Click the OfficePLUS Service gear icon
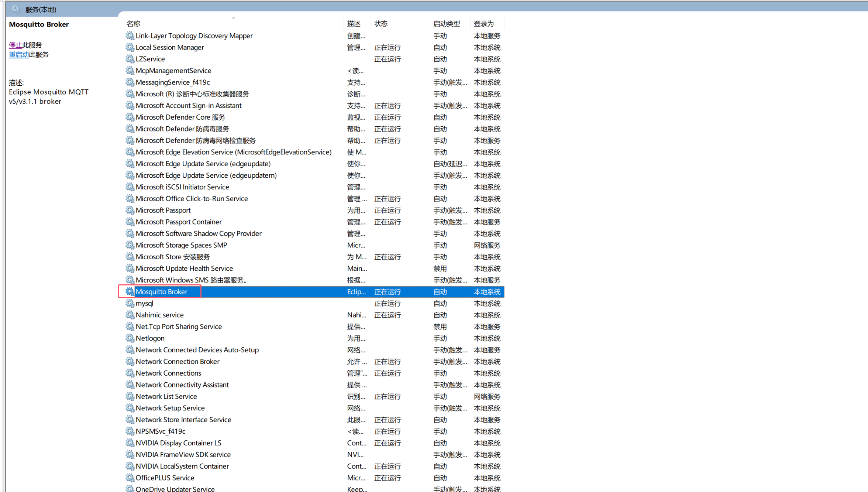 tap(130, 478)
